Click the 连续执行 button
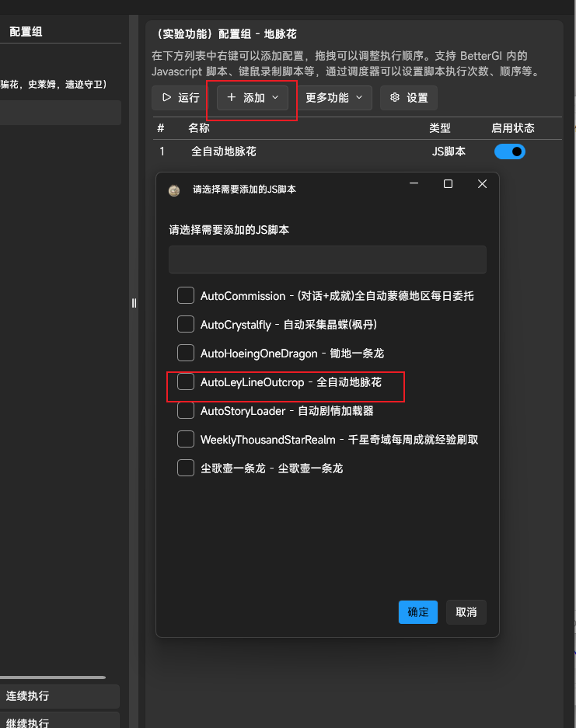Screen dimensions: 576x728 [x=60, y=696]
